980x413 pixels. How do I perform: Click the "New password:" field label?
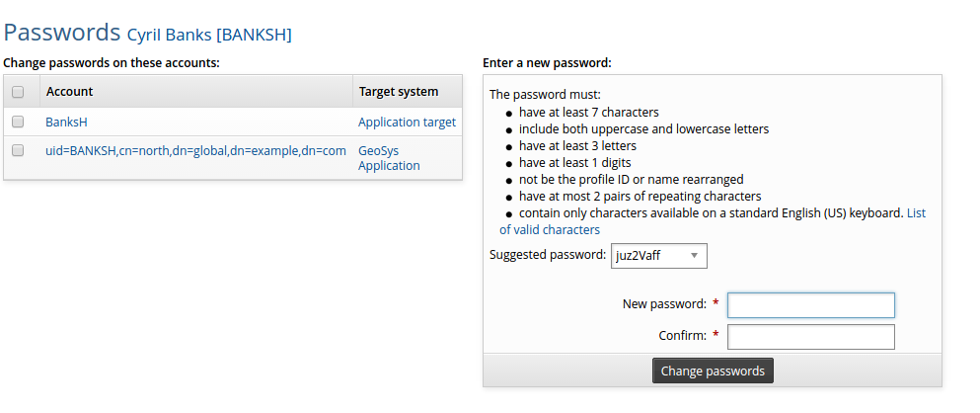664,304
